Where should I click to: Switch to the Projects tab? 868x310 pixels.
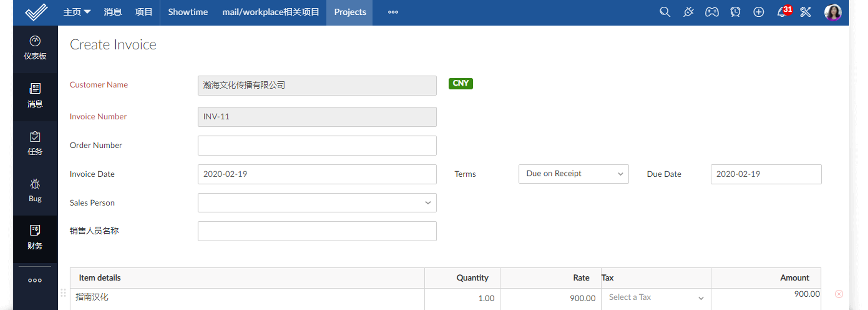tap(350, 12)
